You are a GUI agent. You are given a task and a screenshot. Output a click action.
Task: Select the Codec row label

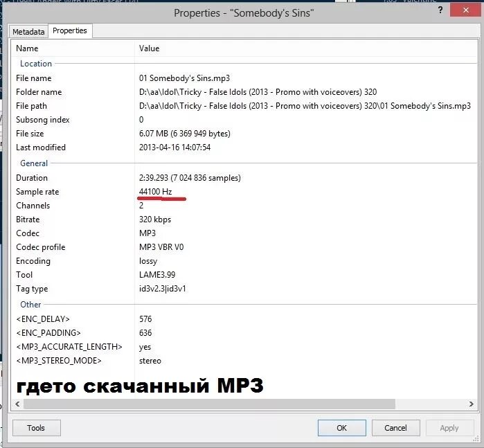28,233
